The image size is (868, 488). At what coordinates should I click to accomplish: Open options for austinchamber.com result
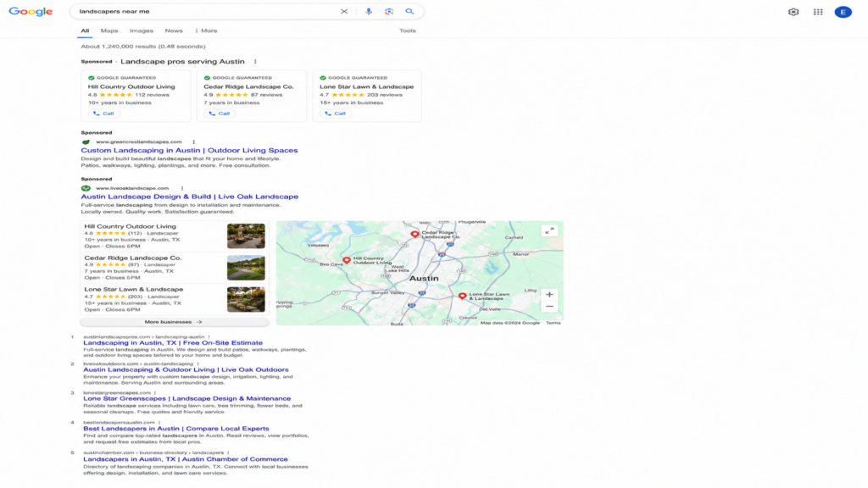click(228, 452)
